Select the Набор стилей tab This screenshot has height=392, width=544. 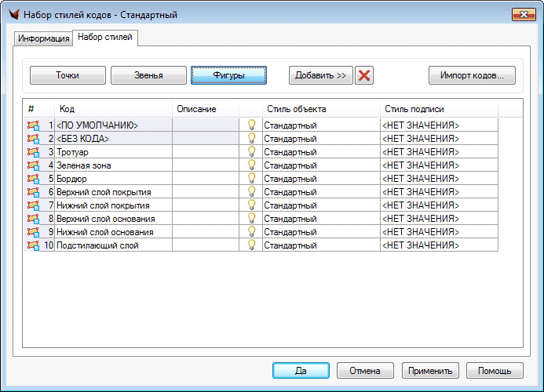coord(105,38)
